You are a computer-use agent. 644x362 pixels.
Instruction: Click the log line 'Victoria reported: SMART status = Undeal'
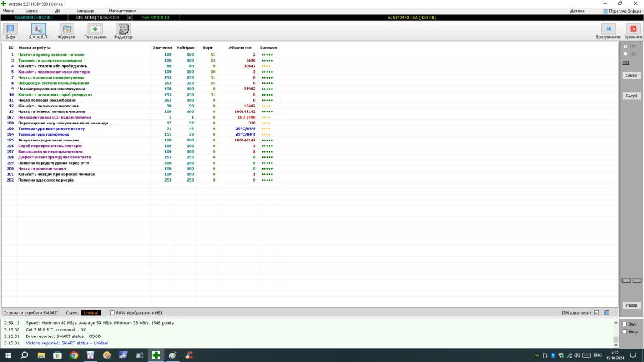coord(67,343)
